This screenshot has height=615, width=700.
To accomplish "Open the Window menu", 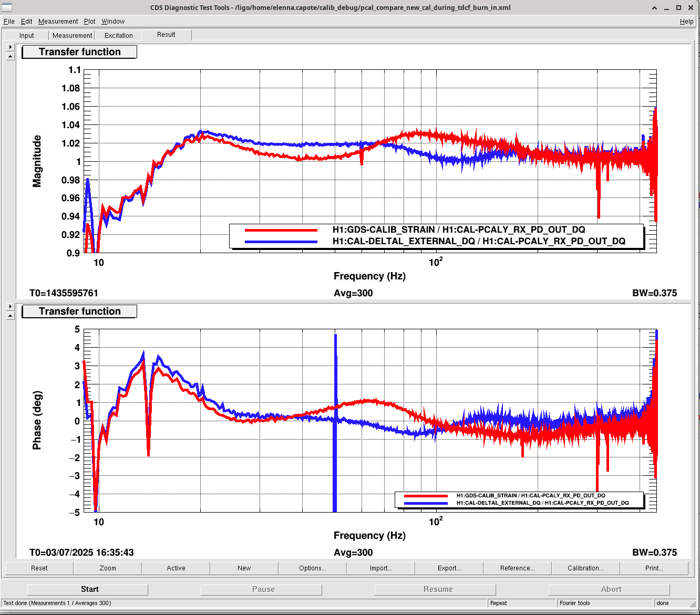I will click(113, 22).
